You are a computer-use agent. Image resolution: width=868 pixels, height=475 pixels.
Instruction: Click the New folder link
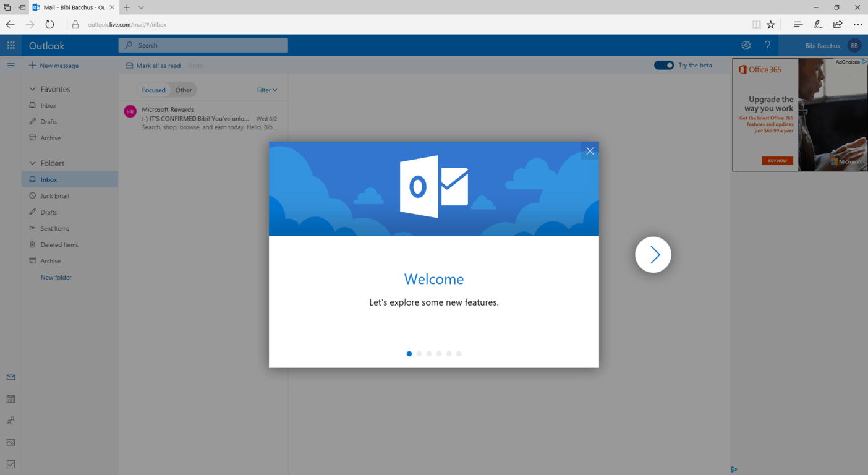pos(56,278)
